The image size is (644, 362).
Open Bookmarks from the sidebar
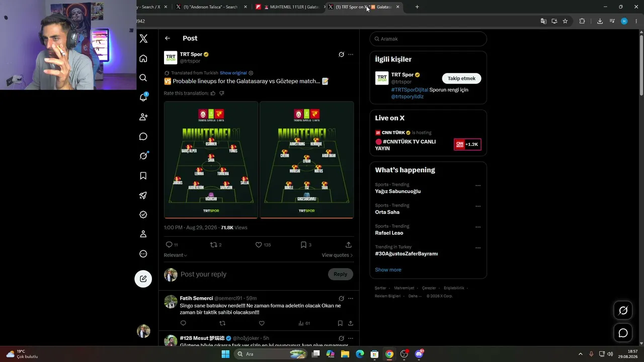point(143,175)
